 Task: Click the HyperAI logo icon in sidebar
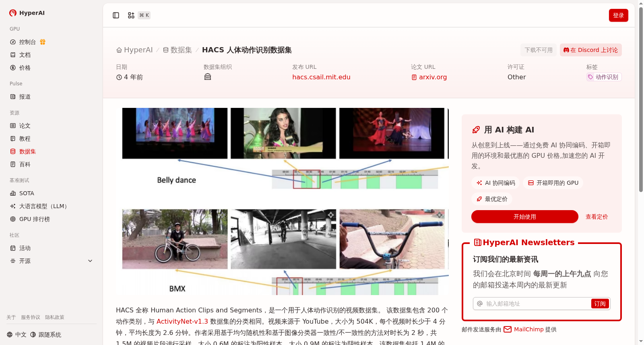click(13, 13)
